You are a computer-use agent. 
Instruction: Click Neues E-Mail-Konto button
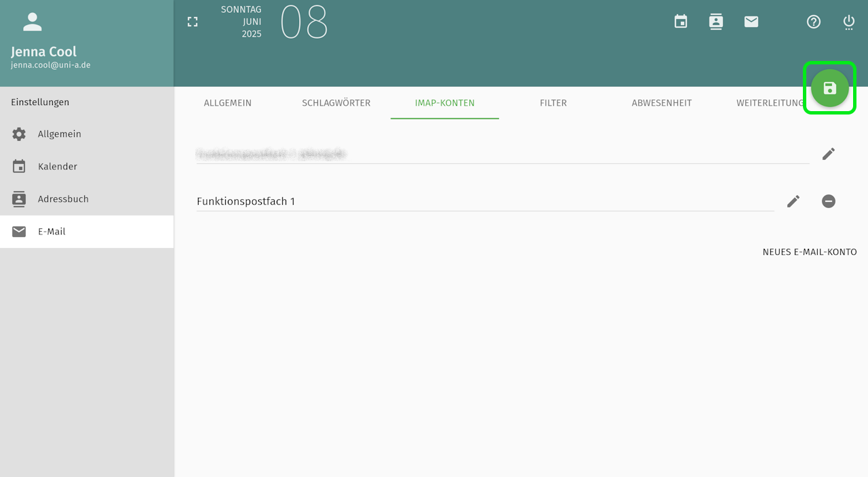click(810, 252)
